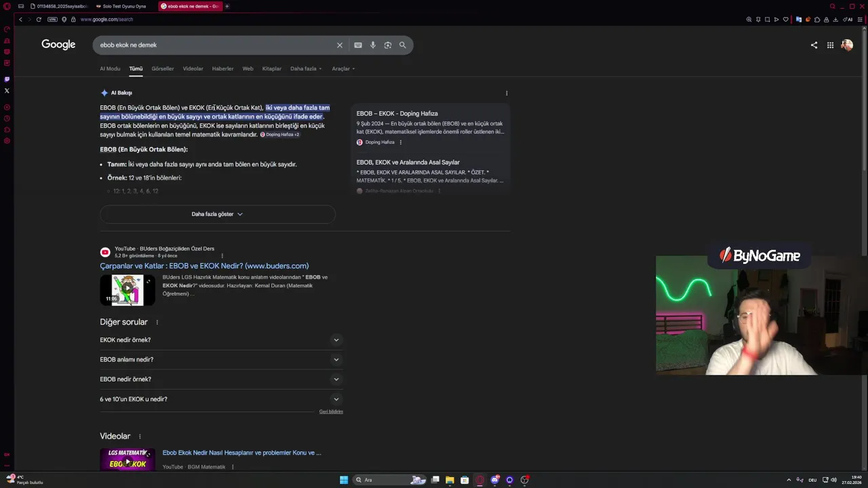This screenshot has height=488, width=868.
Task: Open browser downloads icon
Action: coord(836,20)
